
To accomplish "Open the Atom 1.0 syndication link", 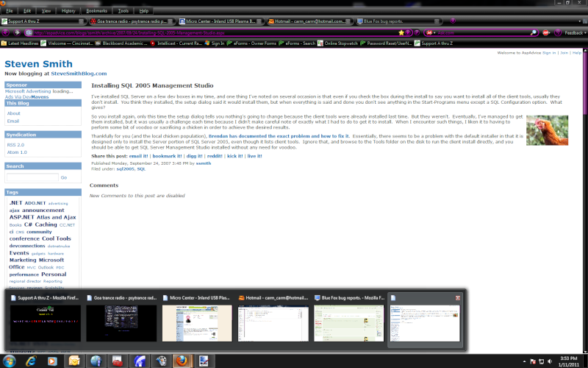I will pyautogui.click(x=17, y=152).
